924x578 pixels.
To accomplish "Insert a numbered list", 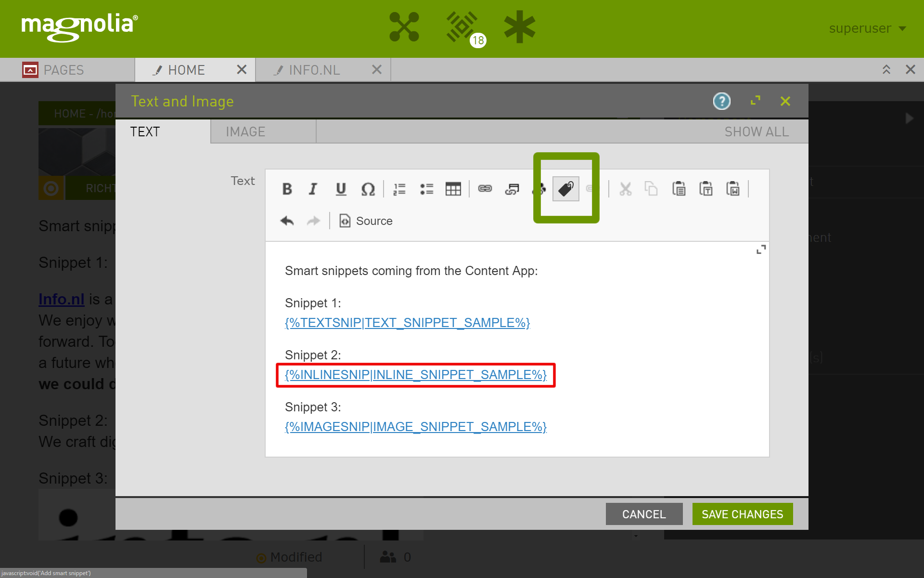I will (399, 189).
